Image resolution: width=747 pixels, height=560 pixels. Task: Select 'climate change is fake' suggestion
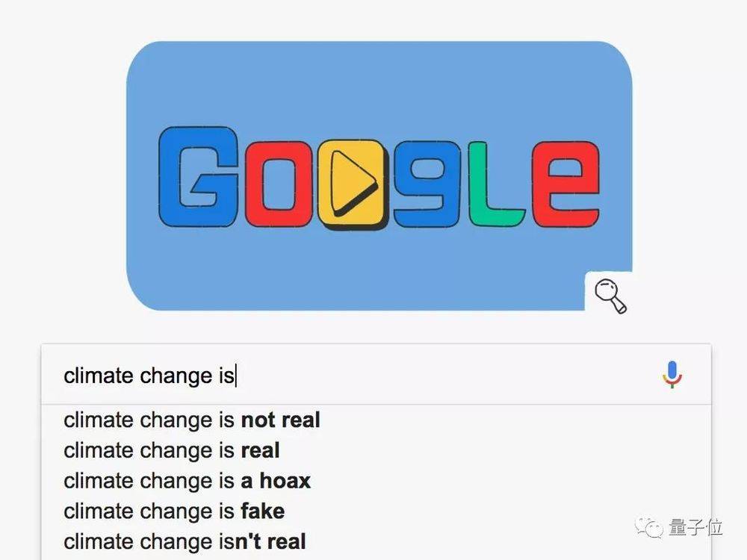(x=174, y=511)
